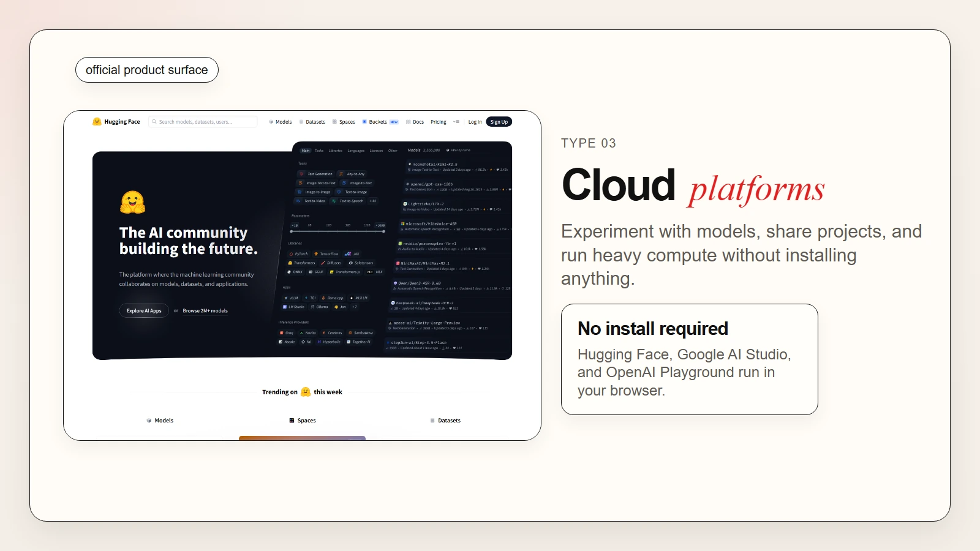Open the nvidia/personaplex-7b-v1 model row

pyautogui.click(x=454, y=246)
